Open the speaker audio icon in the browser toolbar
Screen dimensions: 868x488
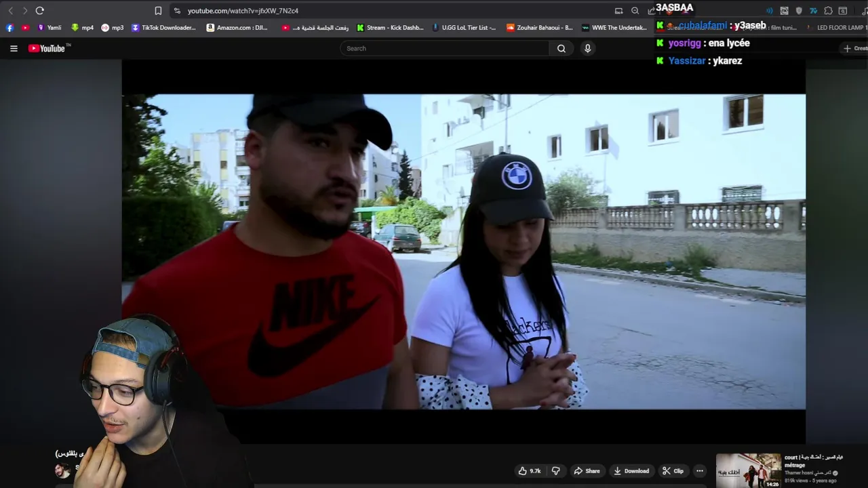pos(769,11)
